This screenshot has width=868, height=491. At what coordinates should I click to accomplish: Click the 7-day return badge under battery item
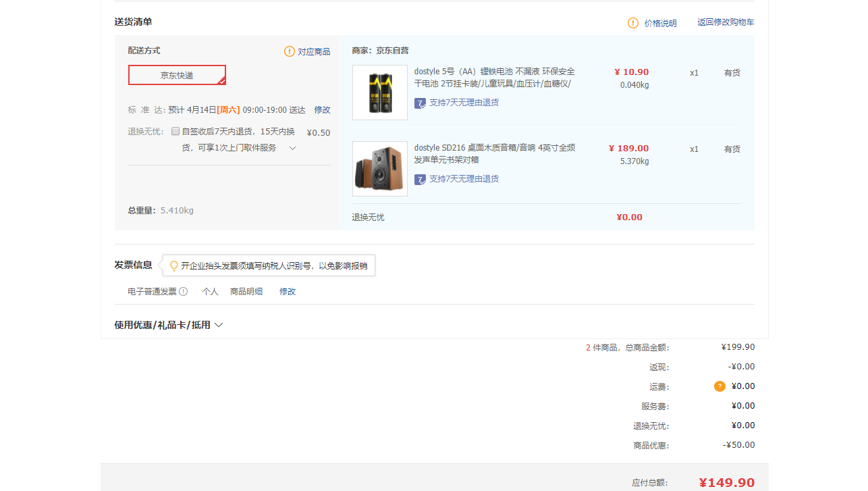coord(420,103)
